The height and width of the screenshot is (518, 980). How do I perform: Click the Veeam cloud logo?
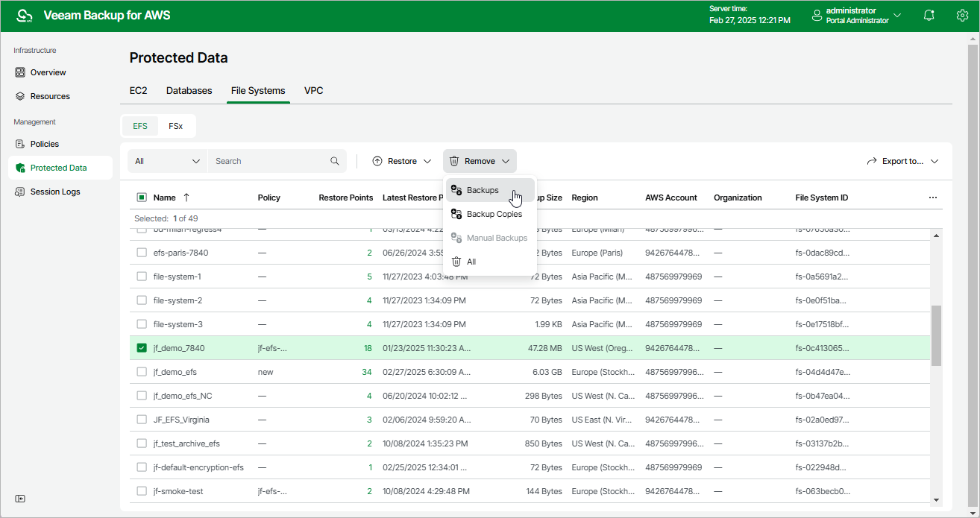point(25,16)
